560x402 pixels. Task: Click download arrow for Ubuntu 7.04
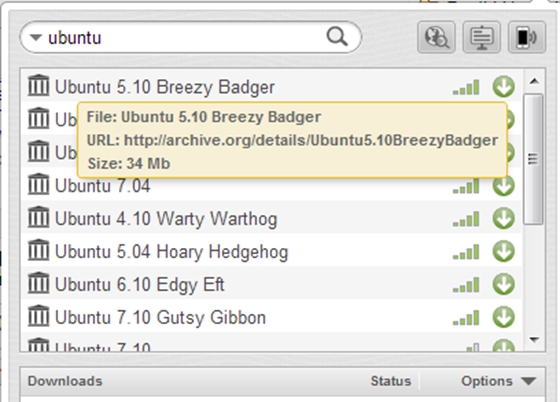504,186
